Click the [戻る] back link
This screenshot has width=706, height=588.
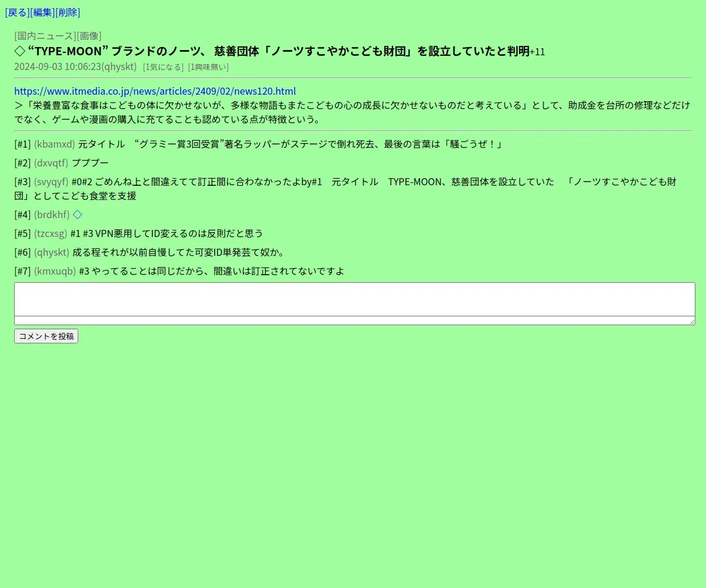pyautogui.click(x=17, y=12)
